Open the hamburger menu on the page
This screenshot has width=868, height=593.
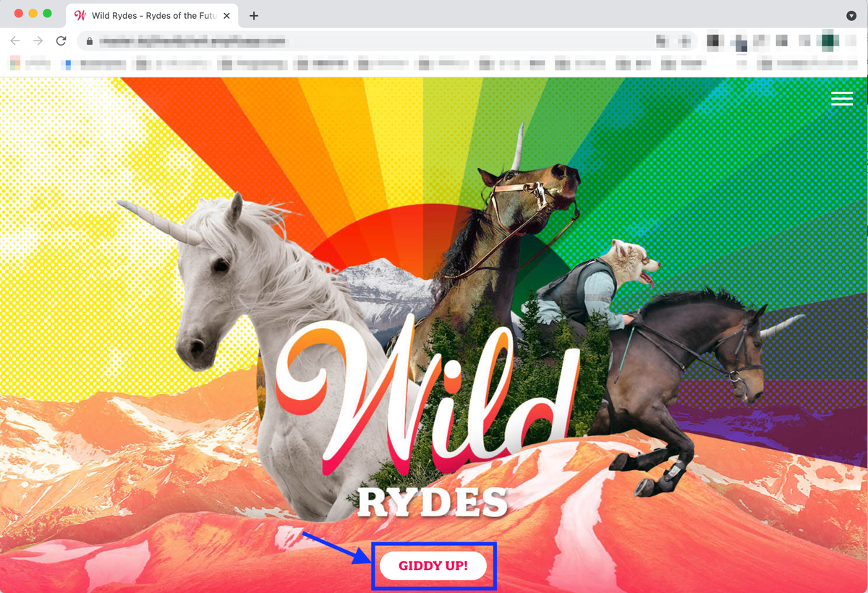pos(842,98)
